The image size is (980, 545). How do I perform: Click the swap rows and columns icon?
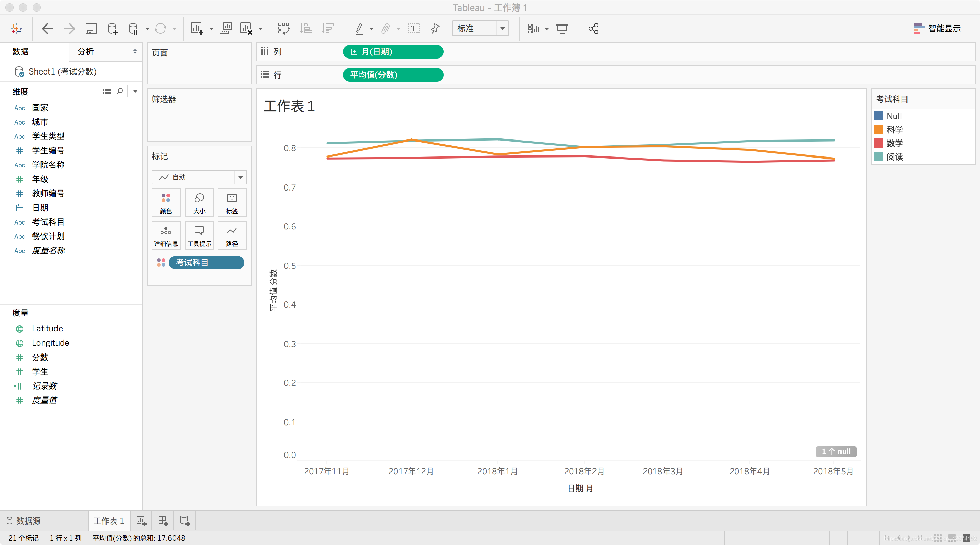[284, 29]
